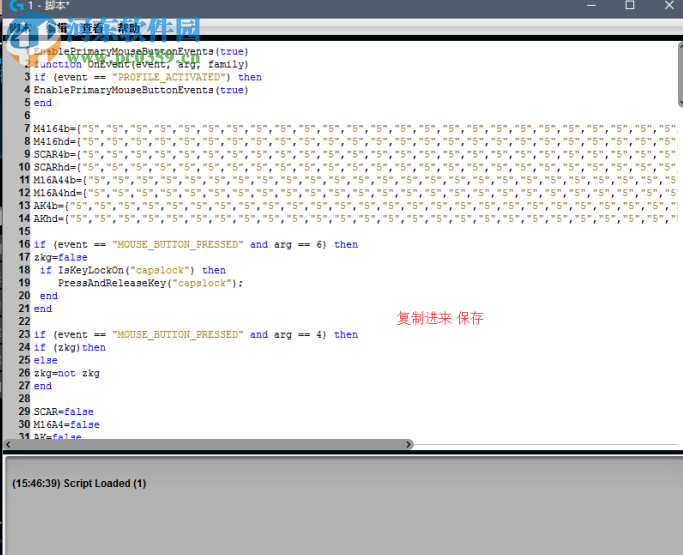Click the Script Loaded (1) console message
683x555 pixels.
click(79, 484)
